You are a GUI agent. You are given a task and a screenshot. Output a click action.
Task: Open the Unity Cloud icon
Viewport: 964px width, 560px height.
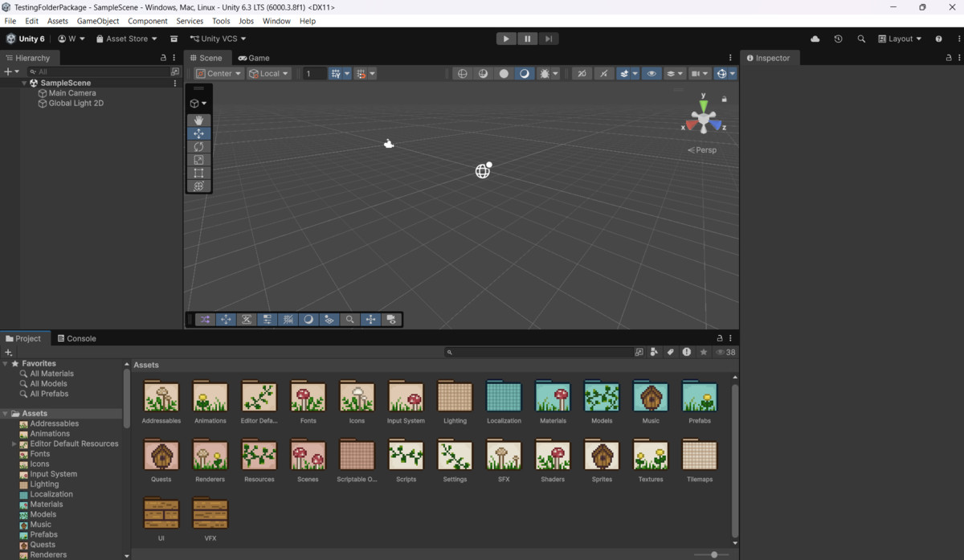(x=815, y=39)
